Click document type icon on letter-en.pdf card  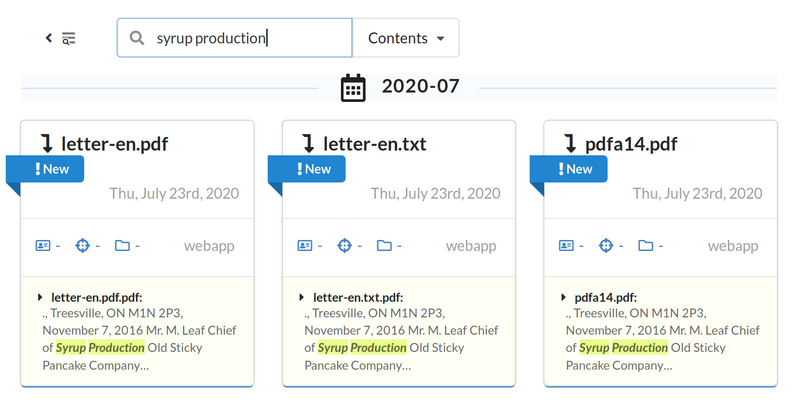coord(82,245)
